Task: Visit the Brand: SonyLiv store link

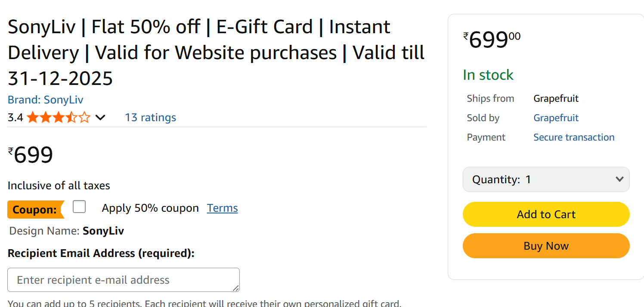Action: coord(45,100)
